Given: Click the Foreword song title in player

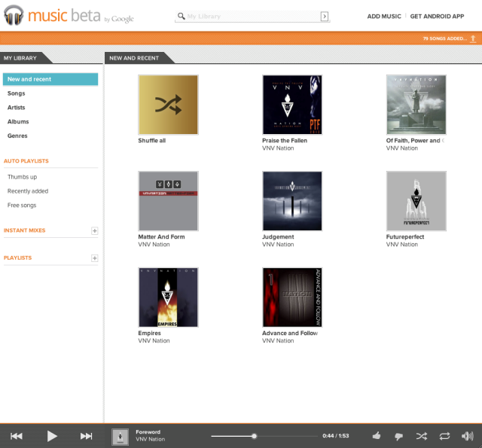Looking at the screenshot, I should point(148,432).
